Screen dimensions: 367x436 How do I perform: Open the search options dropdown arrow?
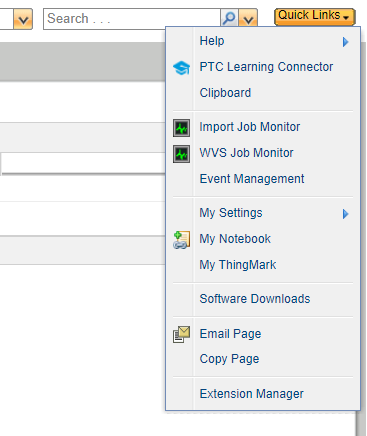248,19
